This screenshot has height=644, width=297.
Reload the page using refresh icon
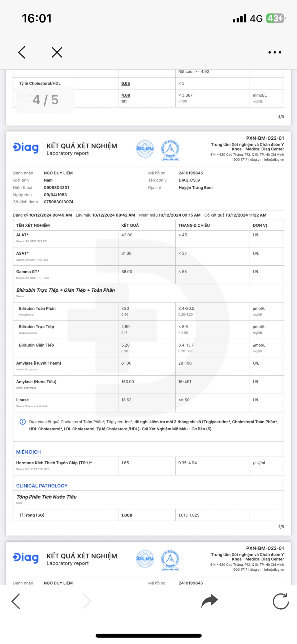(280, 601)
